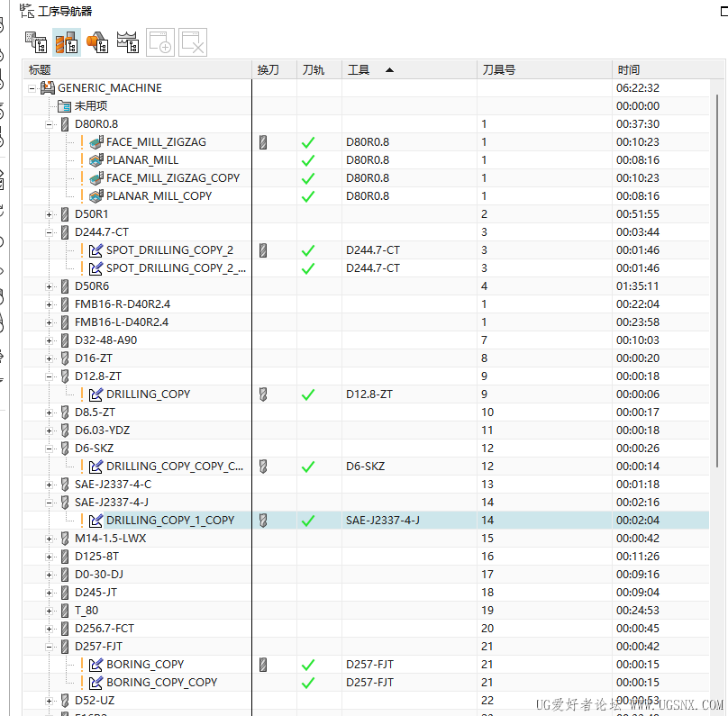Screen dimensions: 728x716
Task: Click the 时间 column header
Action: (629, 70)
